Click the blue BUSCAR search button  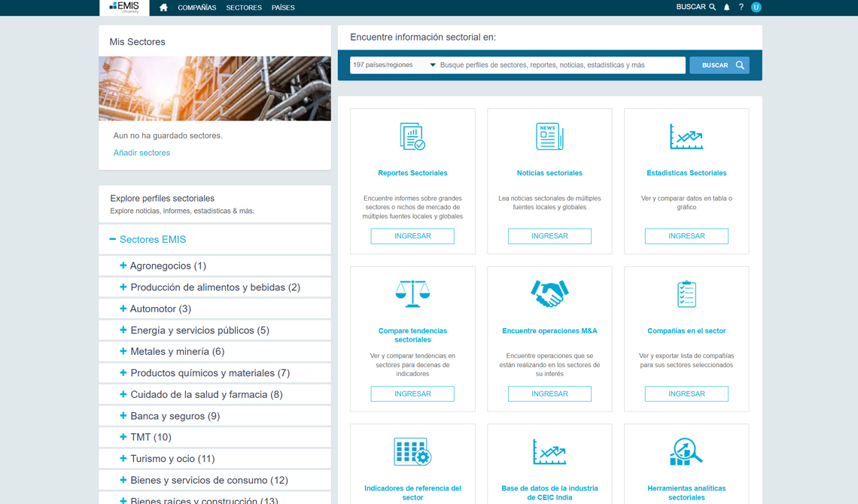[x=719, y=65]
